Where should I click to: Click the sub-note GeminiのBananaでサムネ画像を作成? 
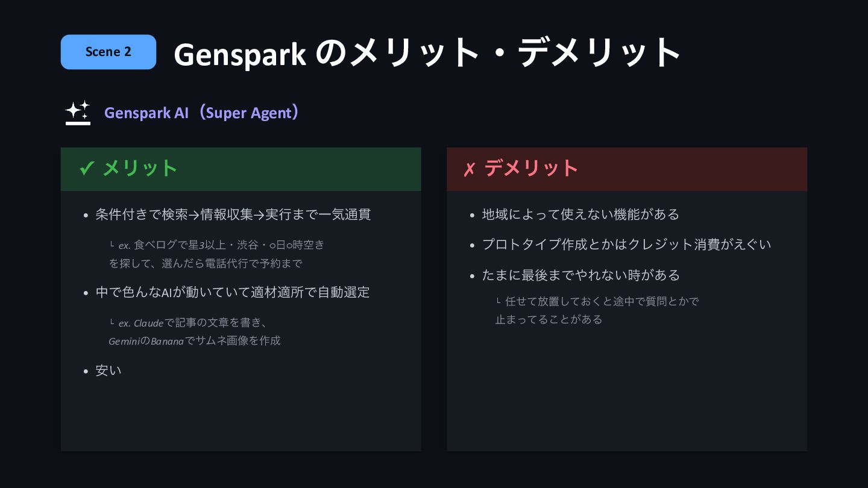[195, 341]
